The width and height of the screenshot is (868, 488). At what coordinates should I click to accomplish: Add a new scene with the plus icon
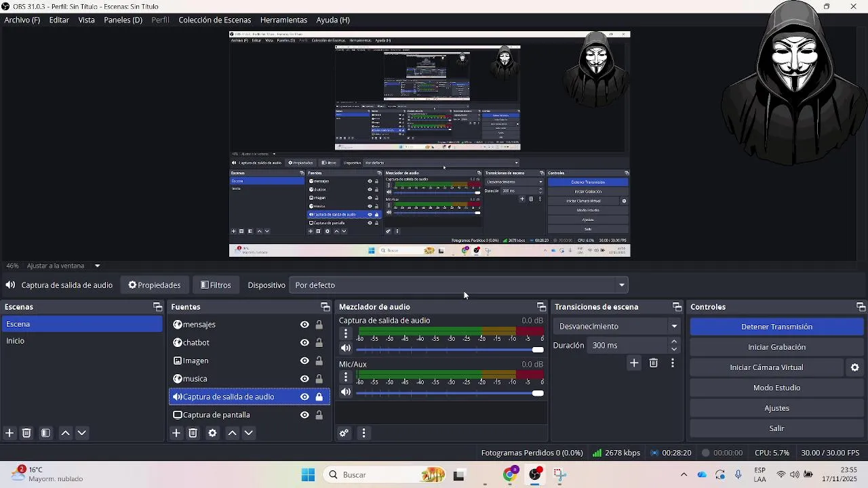pos(9,433)
